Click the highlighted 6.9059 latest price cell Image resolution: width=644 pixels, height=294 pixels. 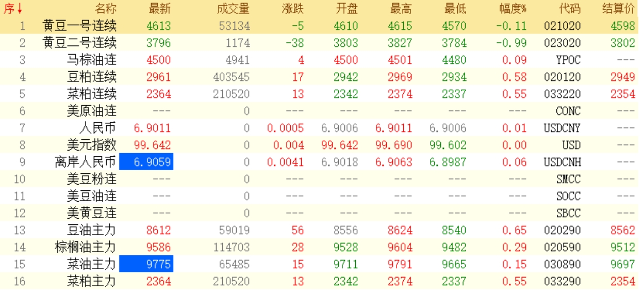(146, 162)
